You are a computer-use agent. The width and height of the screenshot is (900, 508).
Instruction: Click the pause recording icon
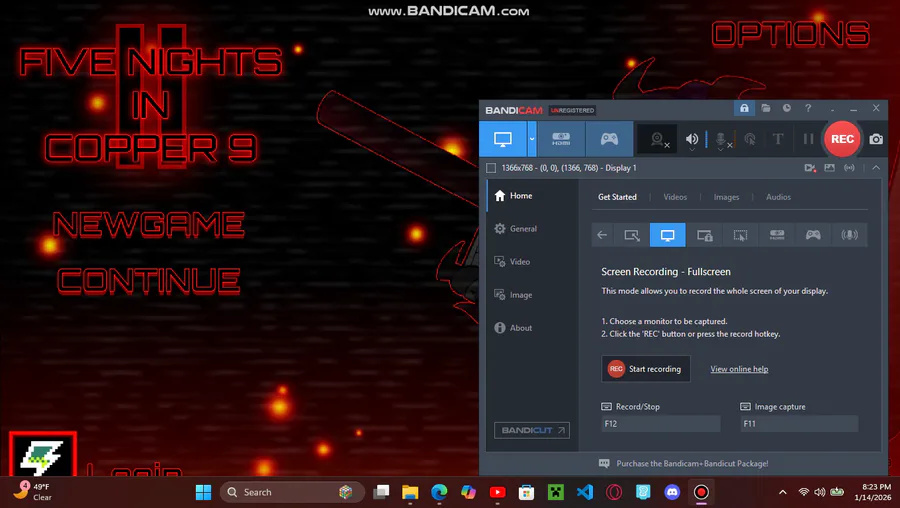808,139
